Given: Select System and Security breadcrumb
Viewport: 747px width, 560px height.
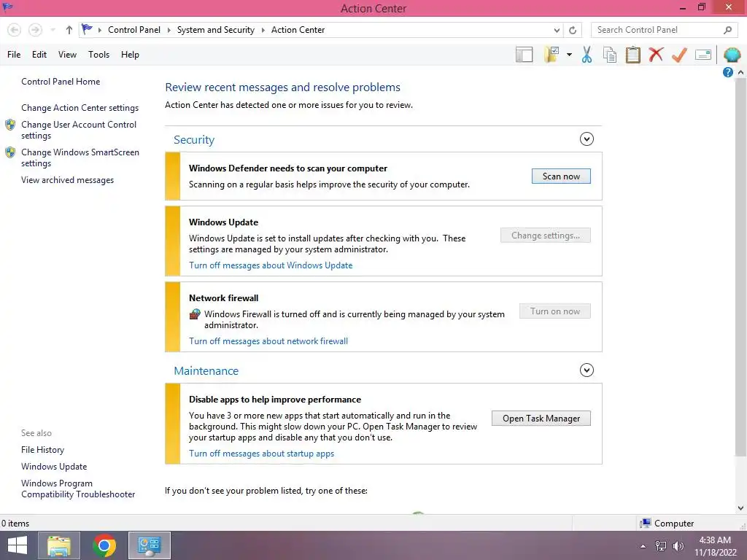Looking at the screenshot, I should pyautogui.click(x=216, y=30).
